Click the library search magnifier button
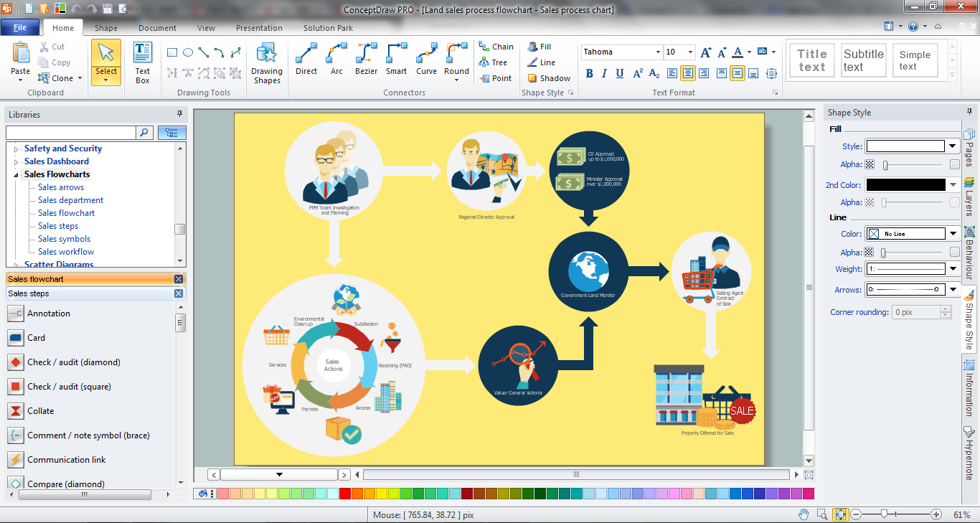The image size is (980, 523). coord(144,133)
